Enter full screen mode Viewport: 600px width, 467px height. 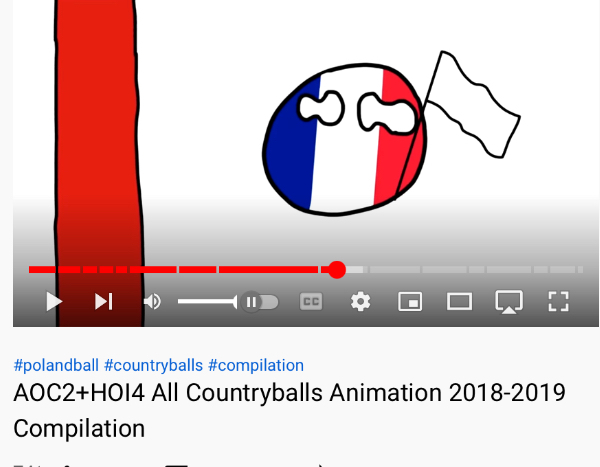tap(559, 302)
